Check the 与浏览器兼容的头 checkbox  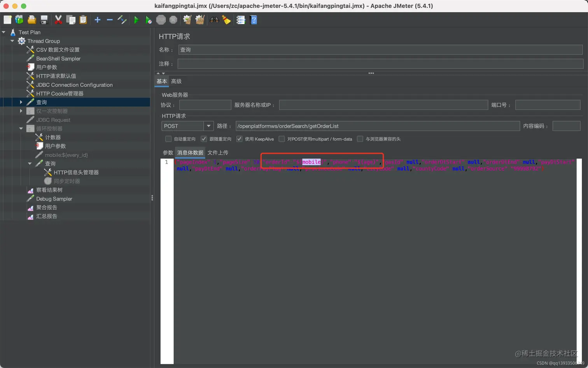[x=360, y=139]
